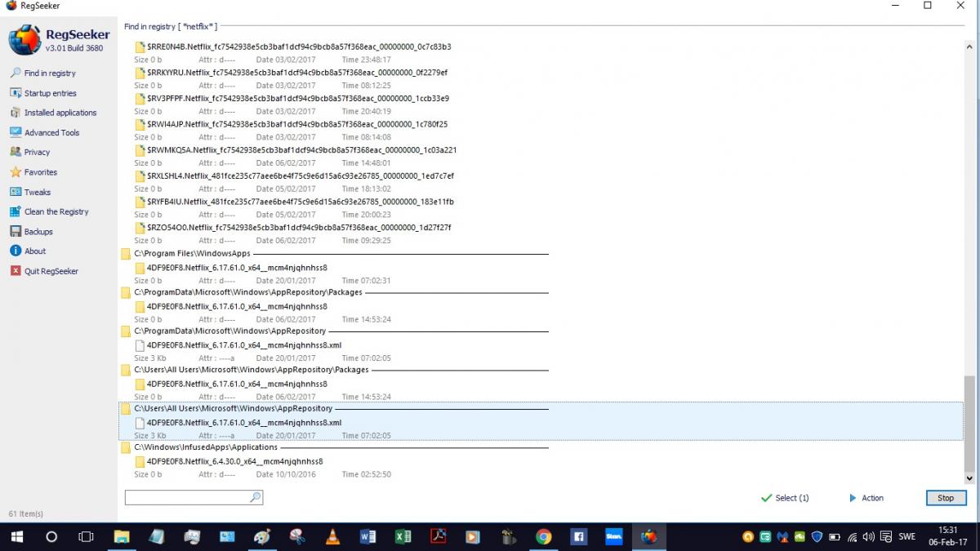Click folder icon of $RRKYYRU.Netflix entry
980x551 pixels.
coord(140,73)
